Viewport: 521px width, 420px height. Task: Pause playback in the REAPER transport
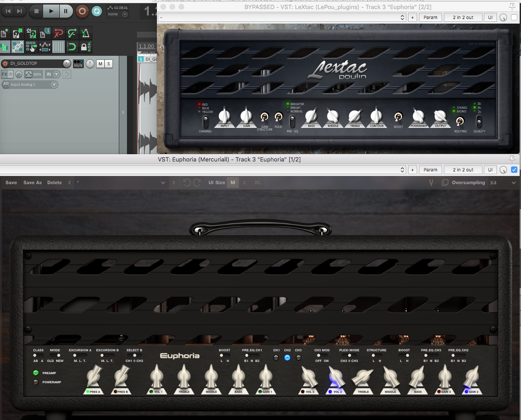[x=66, y=11]
